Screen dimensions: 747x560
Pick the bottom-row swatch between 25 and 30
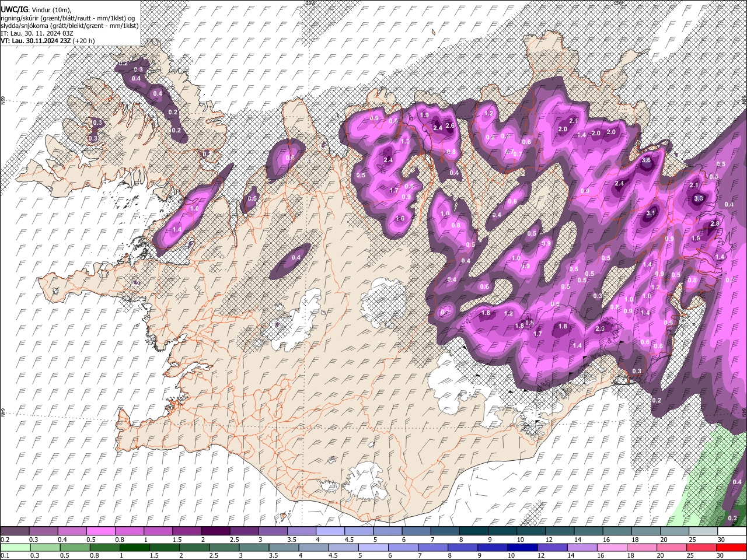(701, 547)
